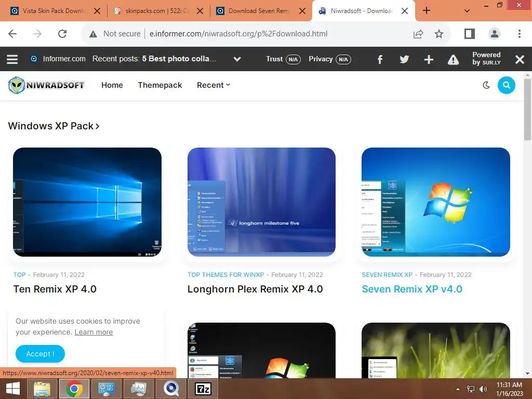Open a new browser tab
532x399 pixels.
427,11
